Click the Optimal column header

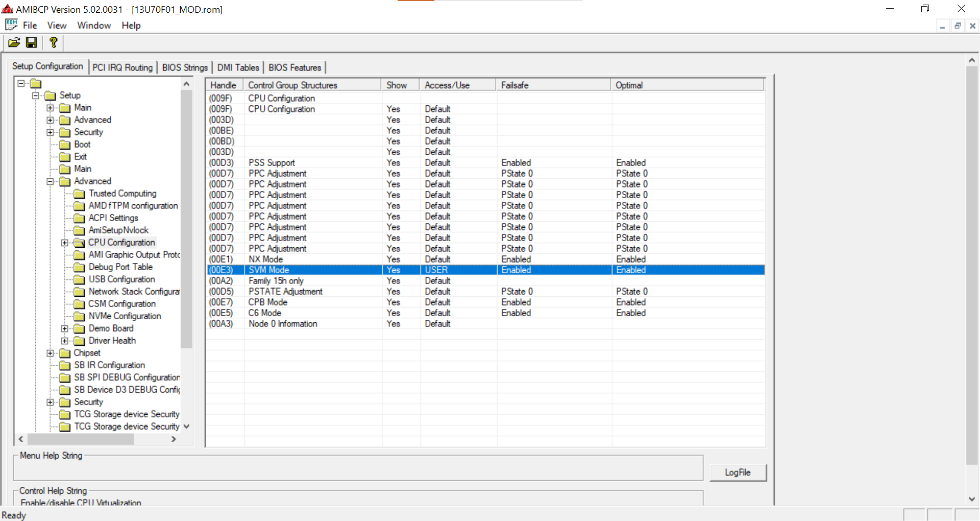point(687,85)
